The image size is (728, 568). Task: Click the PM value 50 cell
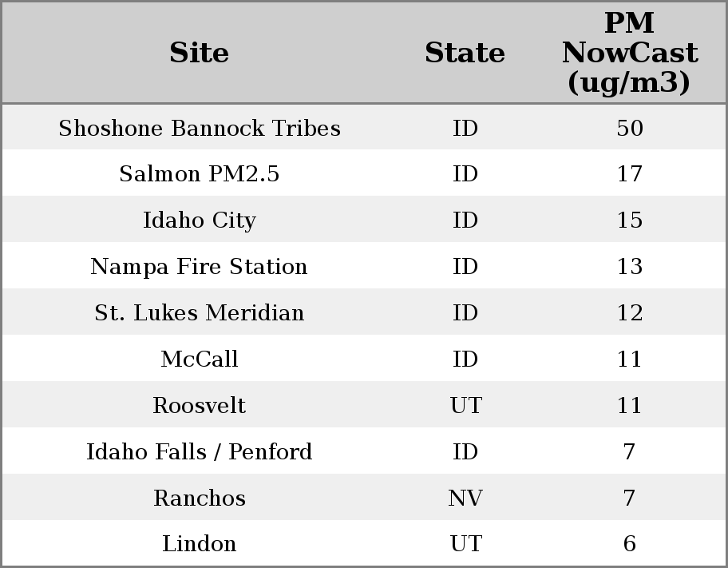629,128
